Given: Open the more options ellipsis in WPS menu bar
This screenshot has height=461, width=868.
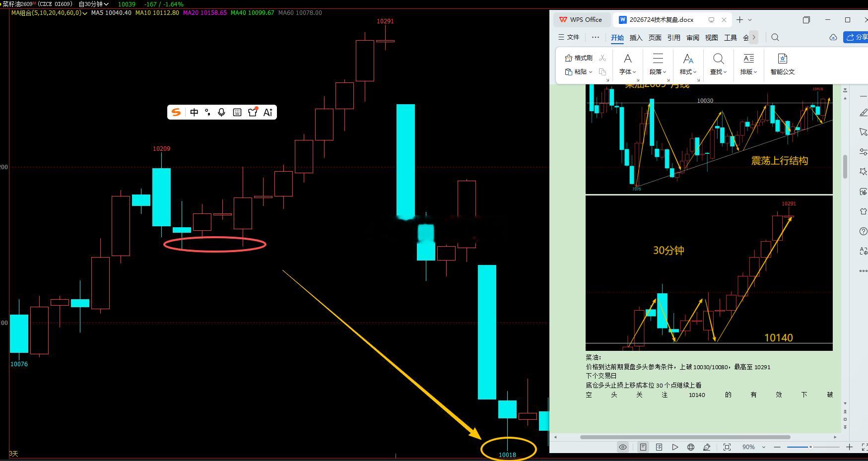Looking at the screenshot, I should pos(596,37).
